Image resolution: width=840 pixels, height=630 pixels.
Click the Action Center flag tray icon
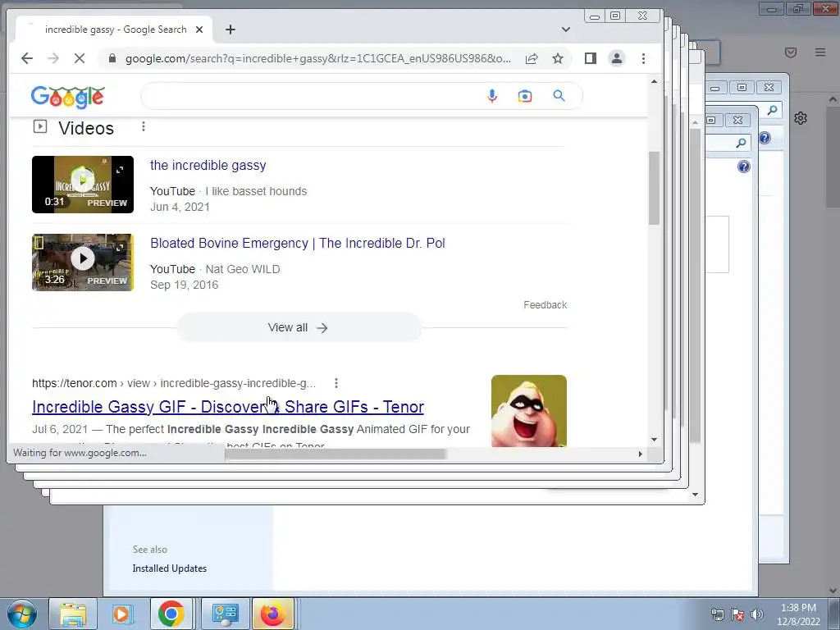(737, 614)
